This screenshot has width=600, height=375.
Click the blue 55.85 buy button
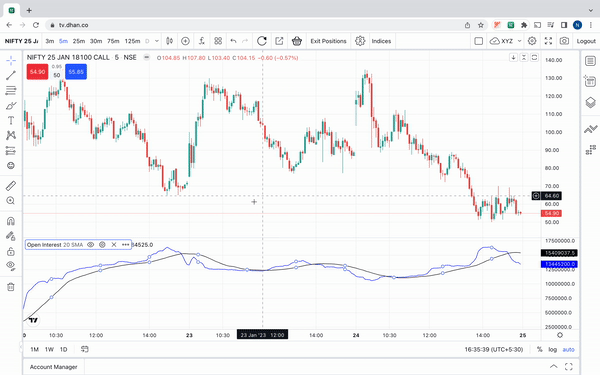click(x=76, y=72)
